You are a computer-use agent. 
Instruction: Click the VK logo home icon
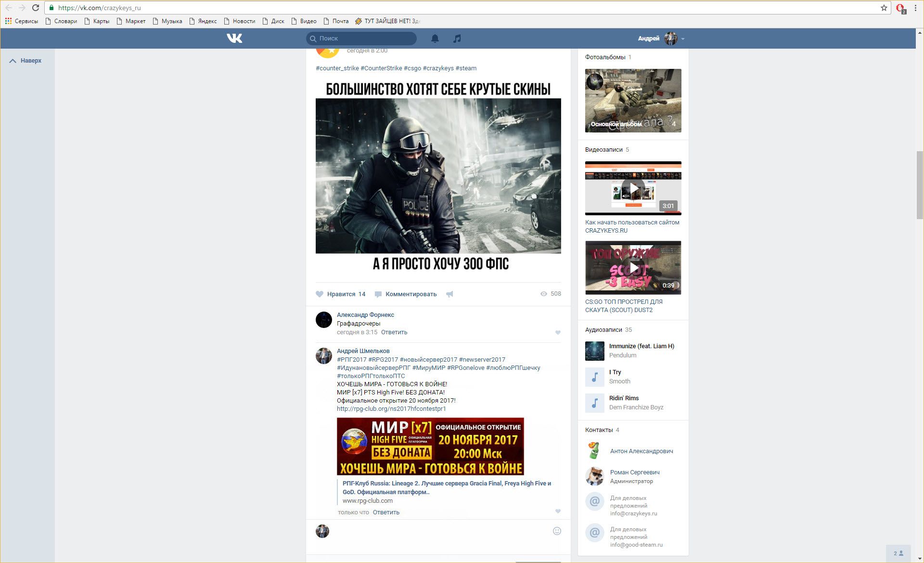(x=234, y=39)
